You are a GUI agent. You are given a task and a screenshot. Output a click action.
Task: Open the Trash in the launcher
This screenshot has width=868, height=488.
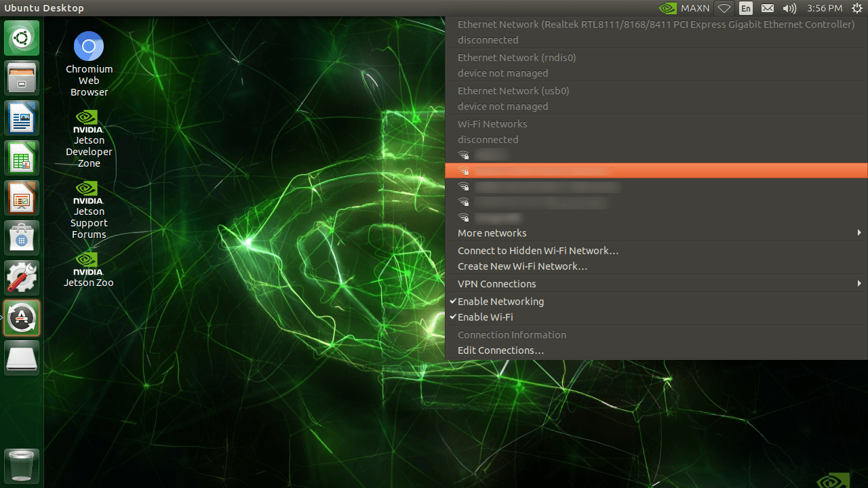[22, 466]
